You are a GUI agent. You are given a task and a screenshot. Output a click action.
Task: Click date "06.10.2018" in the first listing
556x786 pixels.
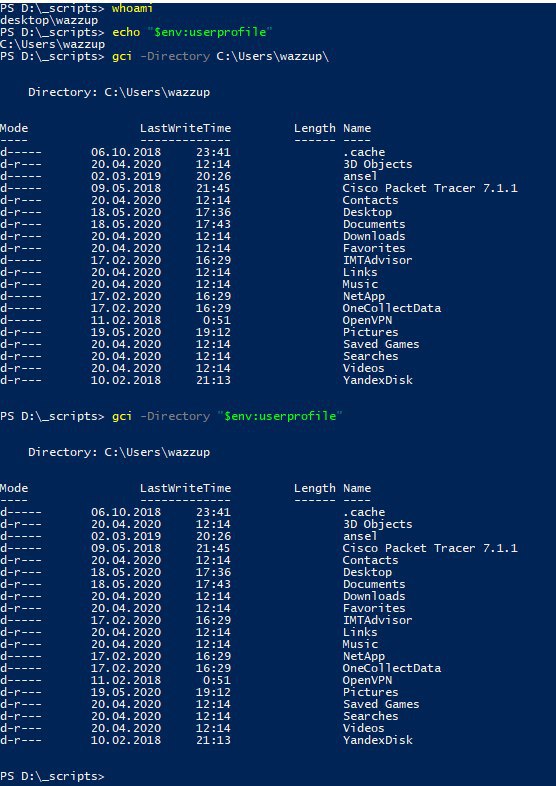126,152
